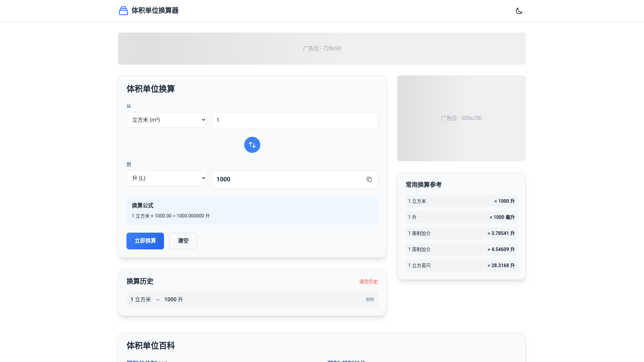Click reference row 1 升 = 1000 毫升
This screenshot has width=644, height=362.
tap(462, 217)
